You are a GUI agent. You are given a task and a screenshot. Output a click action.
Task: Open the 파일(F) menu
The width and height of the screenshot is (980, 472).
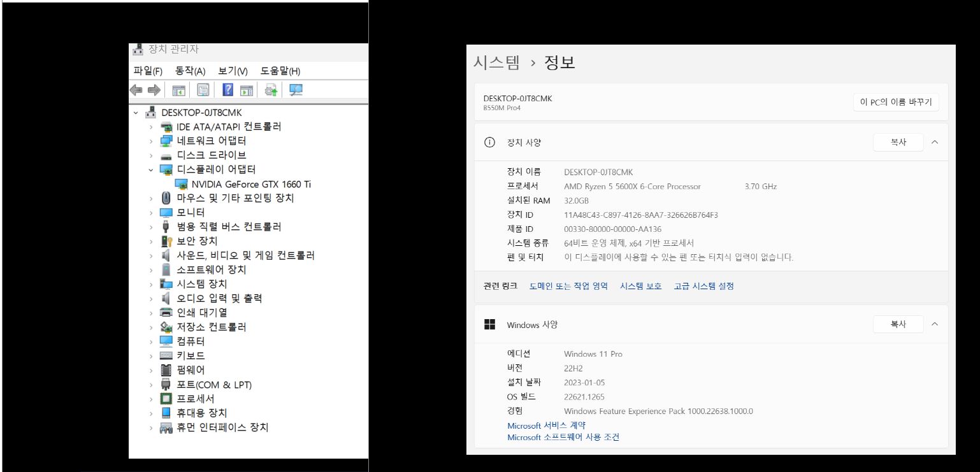[x=148, y=71]
